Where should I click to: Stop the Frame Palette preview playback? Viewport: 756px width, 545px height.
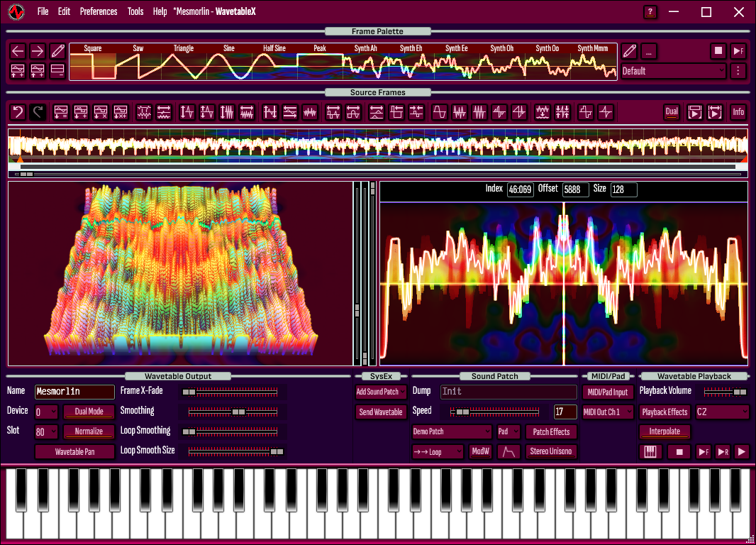tap(718, 50)
